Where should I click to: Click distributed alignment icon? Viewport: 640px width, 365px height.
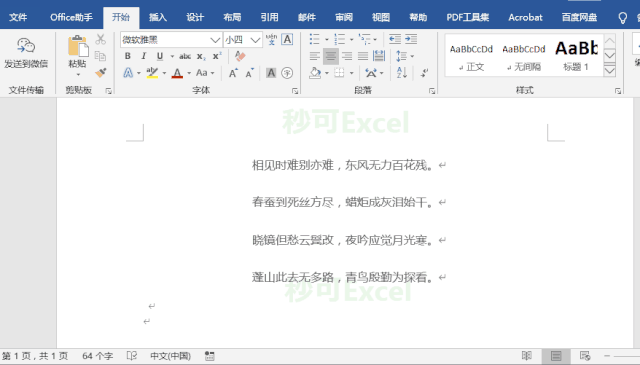pyautogui.click(x=379, y=56)
